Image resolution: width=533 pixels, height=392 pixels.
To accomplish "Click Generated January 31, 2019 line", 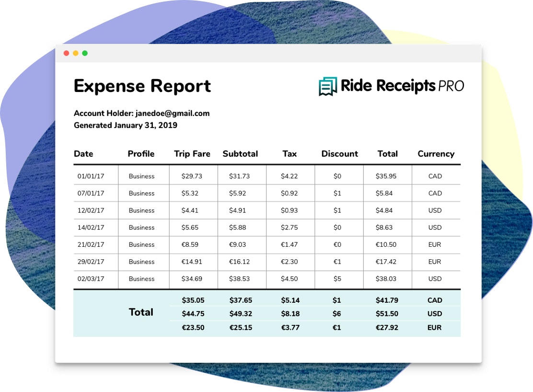I will pos(126,125).
